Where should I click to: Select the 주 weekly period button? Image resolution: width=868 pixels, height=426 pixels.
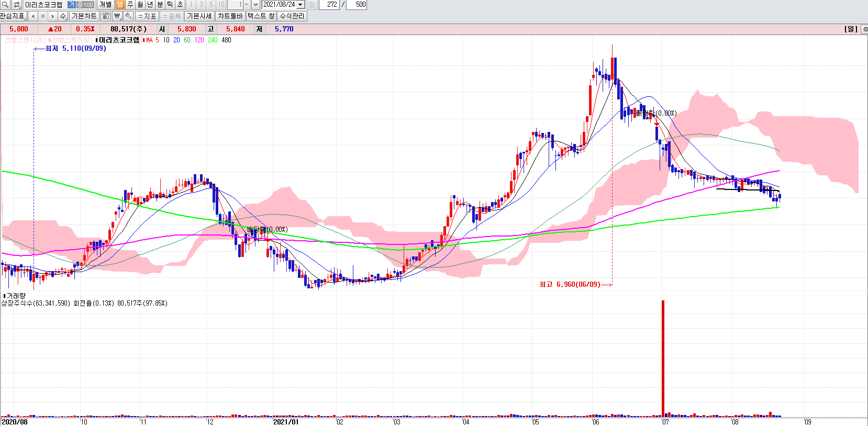[x=130, y=4]
